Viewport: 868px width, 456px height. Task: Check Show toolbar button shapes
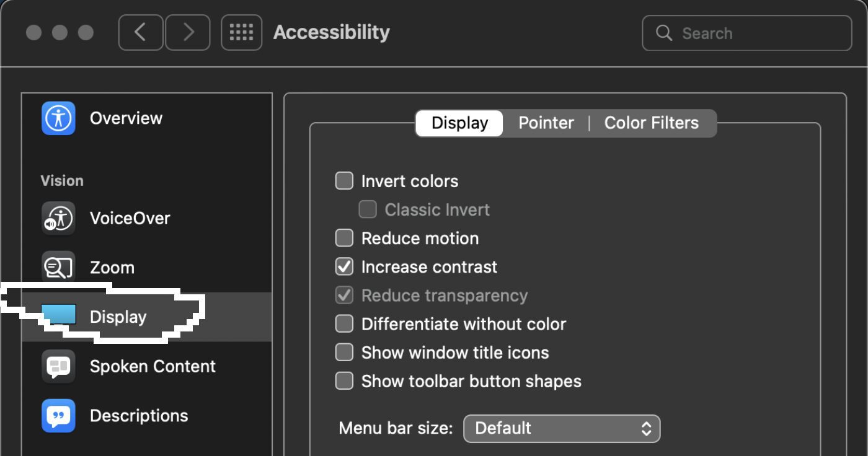click(344, 380)
